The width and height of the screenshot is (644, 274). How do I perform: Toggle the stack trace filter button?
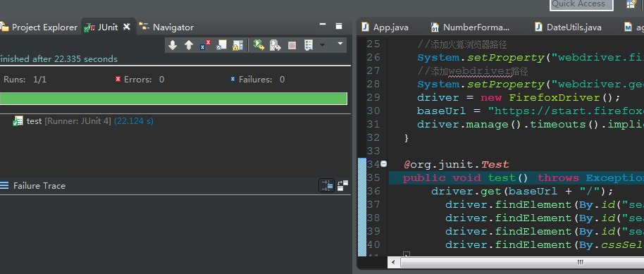coord(326,186)
